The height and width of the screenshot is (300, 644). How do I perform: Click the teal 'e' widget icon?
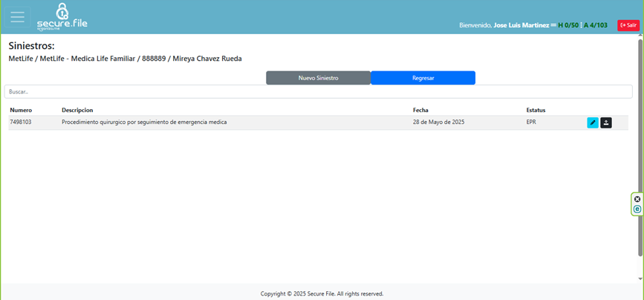637,209
